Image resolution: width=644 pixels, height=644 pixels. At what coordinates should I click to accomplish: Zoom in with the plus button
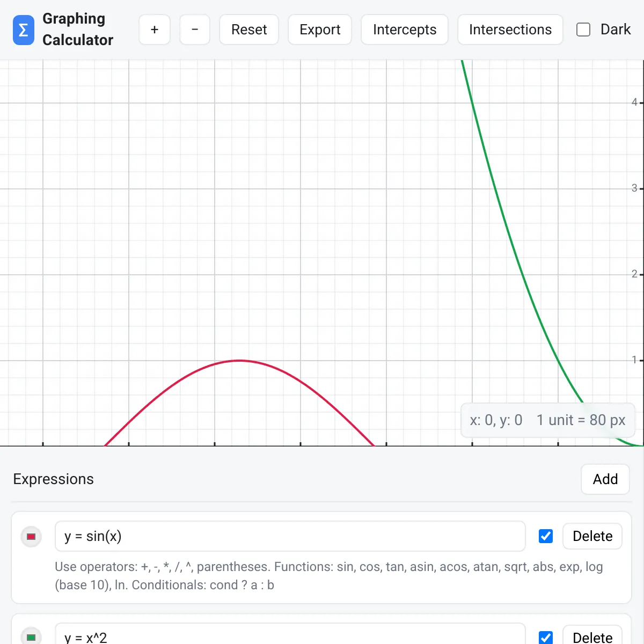155,30
